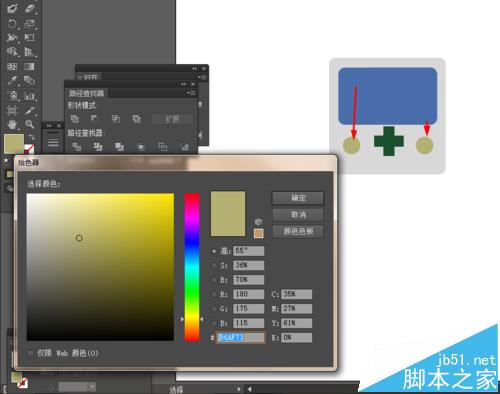Click the web-safe orange color swatch
The image size is (500, 394).
click(x=259, y=233)
